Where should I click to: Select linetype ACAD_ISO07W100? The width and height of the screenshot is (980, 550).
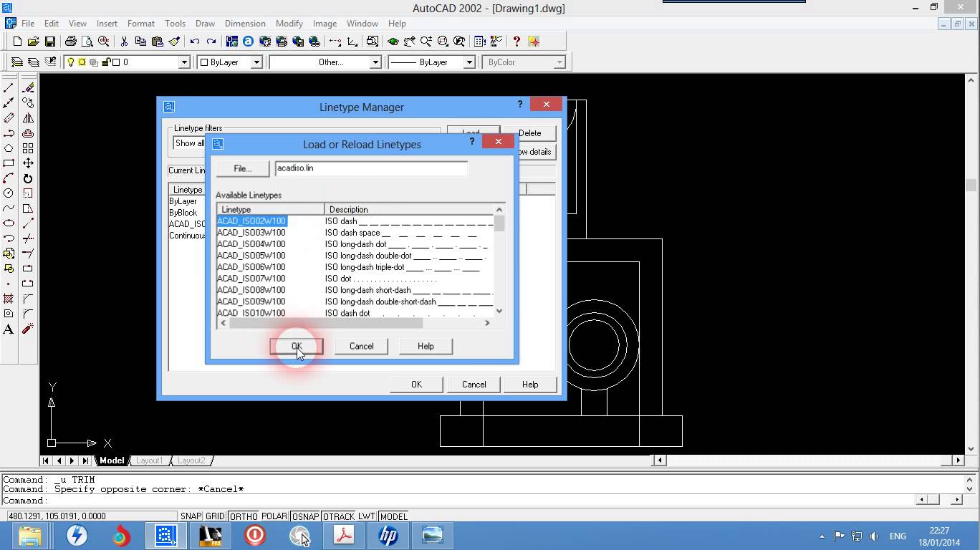[x=251, y=279]
